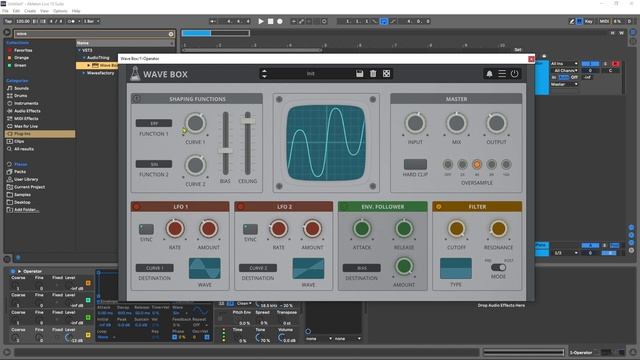Click the Wave Box flask logo
Image resolution: width=640 pixels, height=360 pixels.
coord(135,74)
